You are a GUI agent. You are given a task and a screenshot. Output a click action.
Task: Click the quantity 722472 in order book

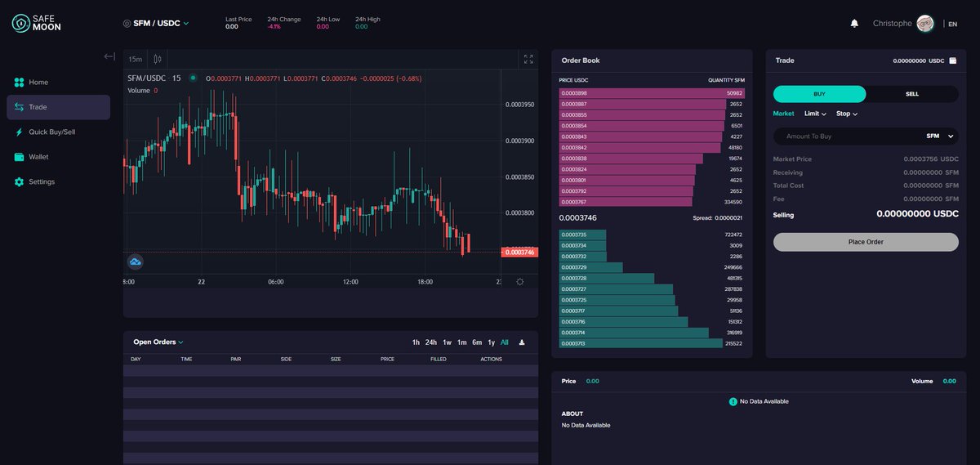point(733,235)
